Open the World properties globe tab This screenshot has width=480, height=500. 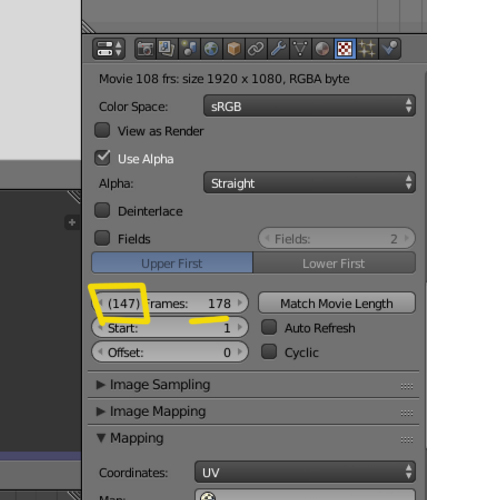click(x=211, y=49)
